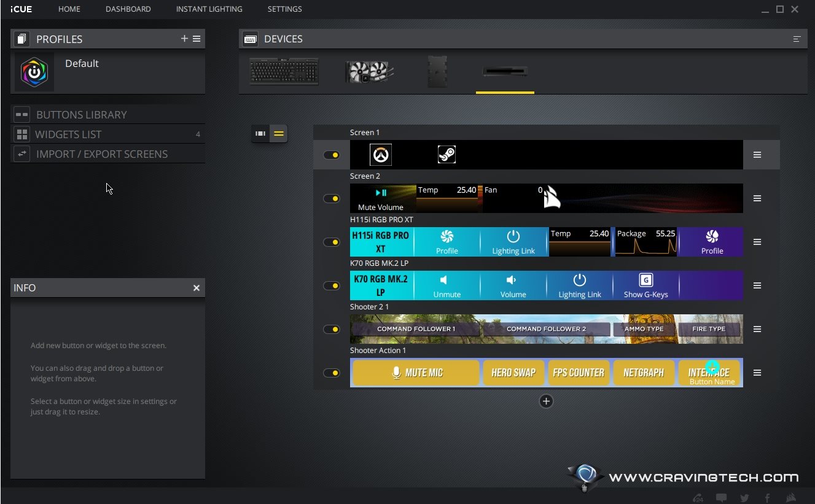815x504 pixels.
Task: Click the Default profile icon
Action: click(34, 72)
